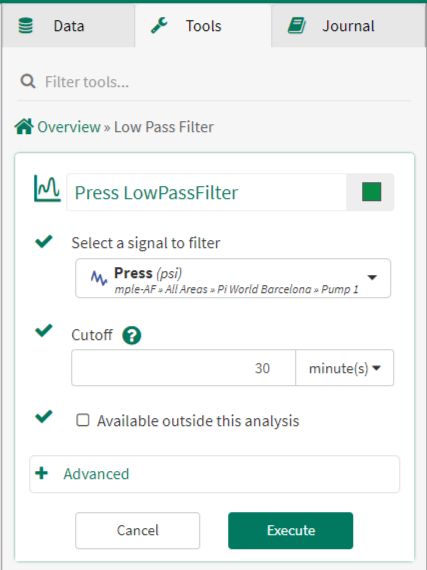The image size is (427, 570).
Task: Click the book icon on Journal tab
Action: pos(297,26)
